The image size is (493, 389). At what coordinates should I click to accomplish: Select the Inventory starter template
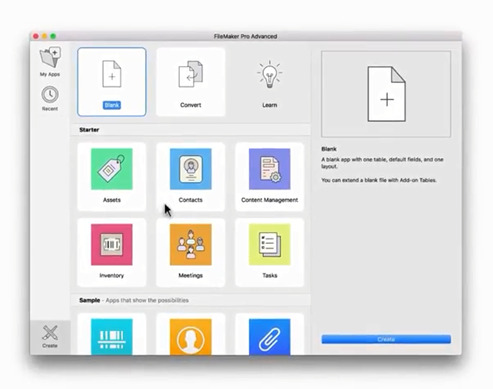[x=112, y=252]
